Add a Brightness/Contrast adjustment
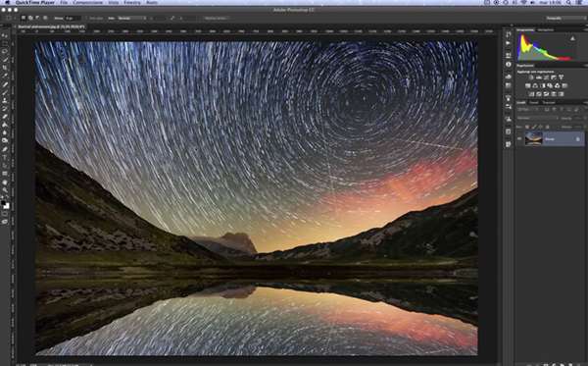This screenshot has height=366, width=588. tap(531, 78)
